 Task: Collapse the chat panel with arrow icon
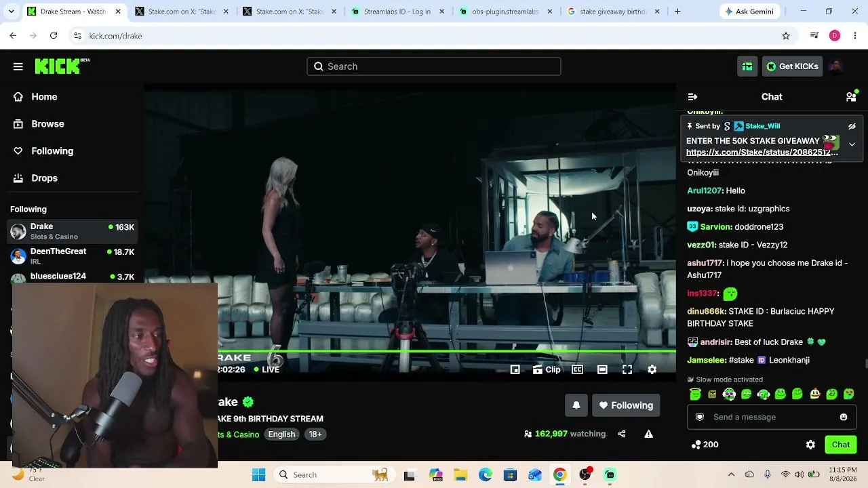click(692, 97)
